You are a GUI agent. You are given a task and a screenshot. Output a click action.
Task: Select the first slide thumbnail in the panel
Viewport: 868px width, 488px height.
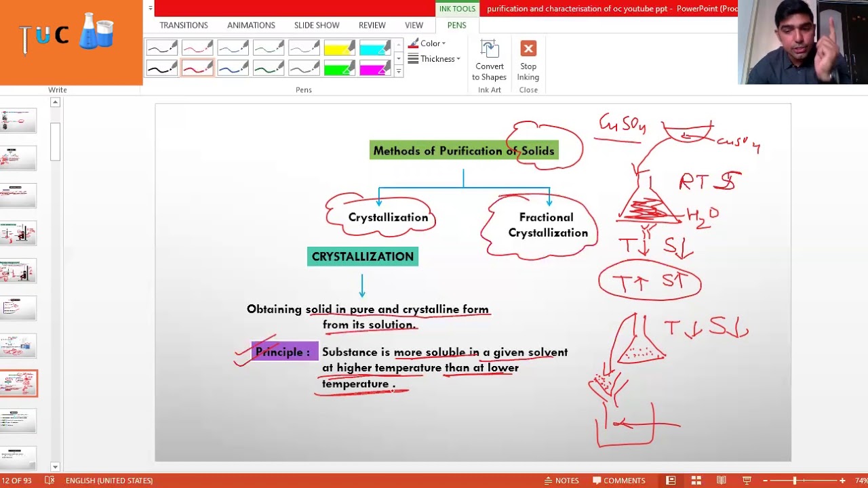coord(18,121)
